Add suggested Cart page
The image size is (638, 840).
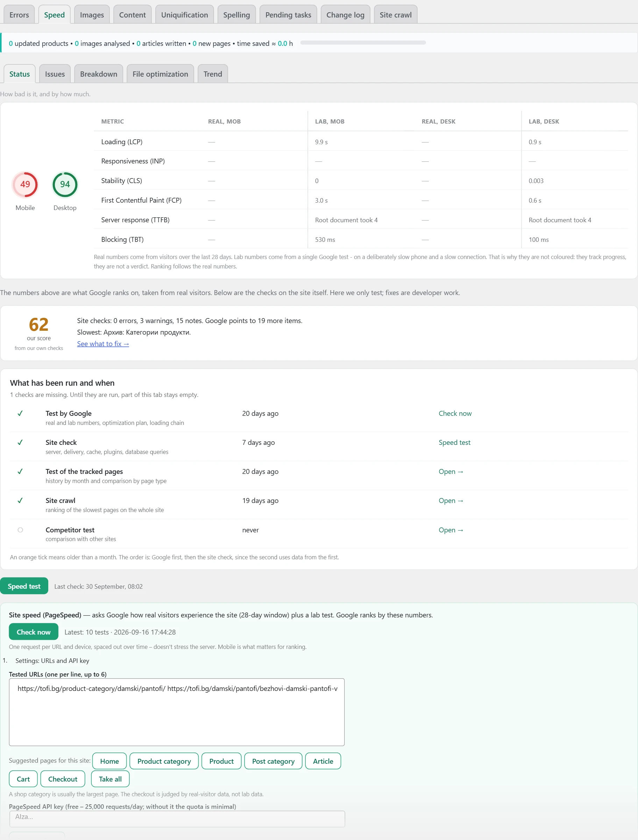point(23,779)
